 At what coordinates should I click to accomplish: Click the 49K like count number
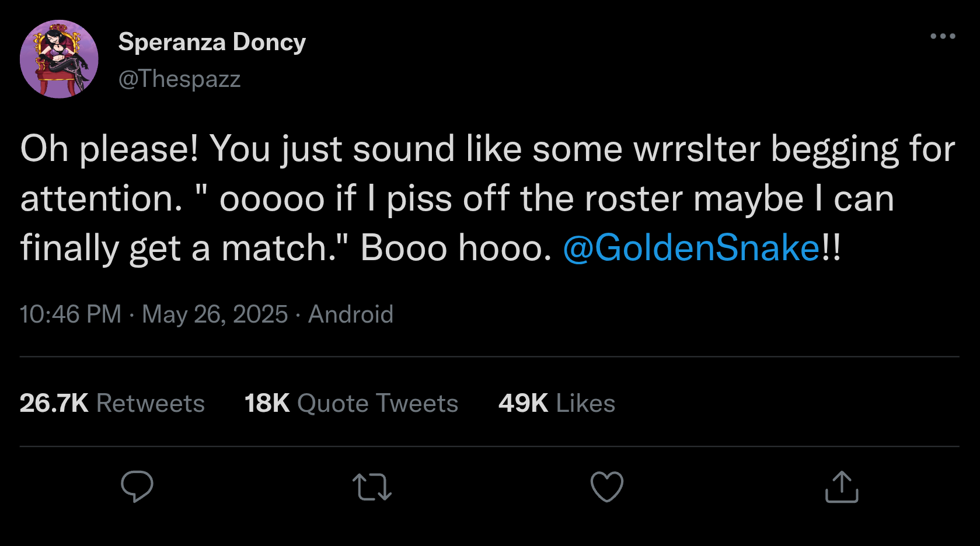pyautogui.click(x=523, y=403)
